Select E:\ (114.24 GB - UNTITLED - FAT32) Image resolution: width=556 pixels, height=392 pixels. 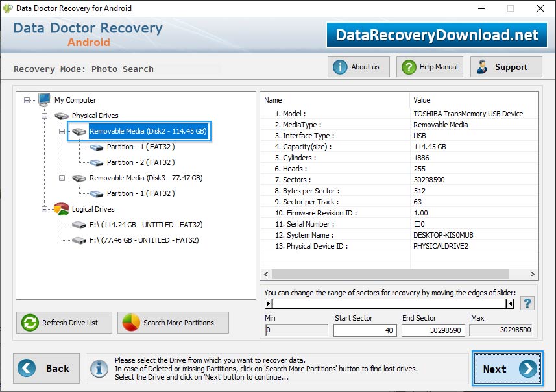[x=146, y=225]
